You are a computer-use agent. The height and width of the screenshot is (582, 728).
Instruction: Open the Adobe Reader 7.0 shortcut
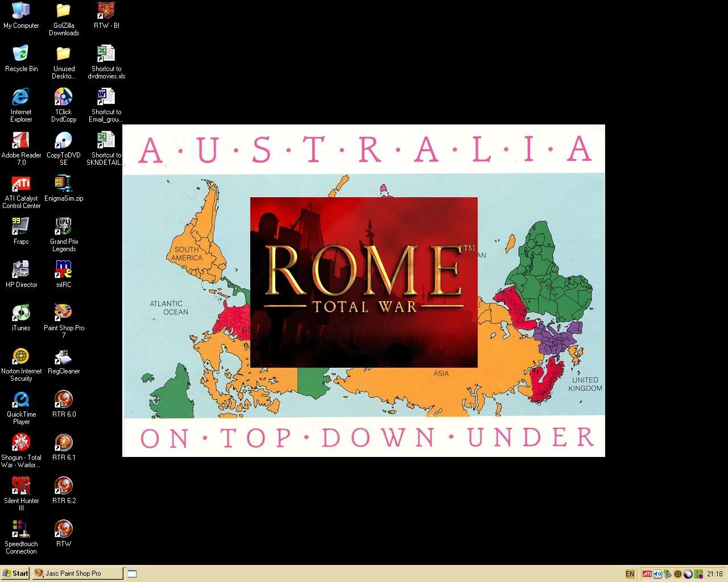[x=21, y=140]
